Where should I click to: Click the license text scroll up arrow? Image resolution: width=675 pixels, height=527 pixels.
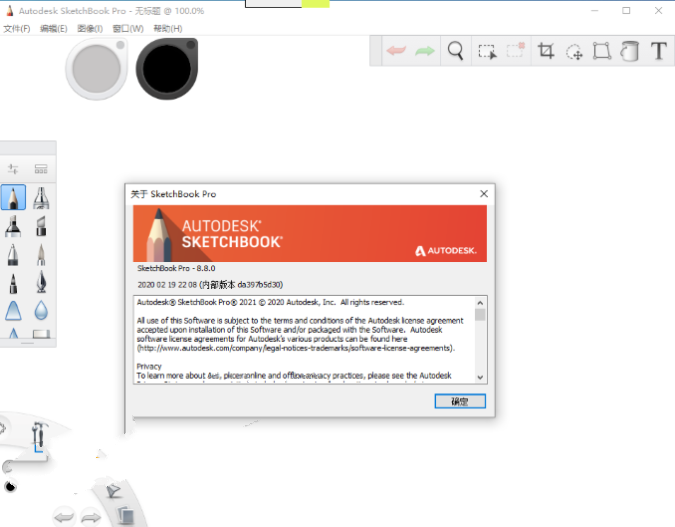480,303
